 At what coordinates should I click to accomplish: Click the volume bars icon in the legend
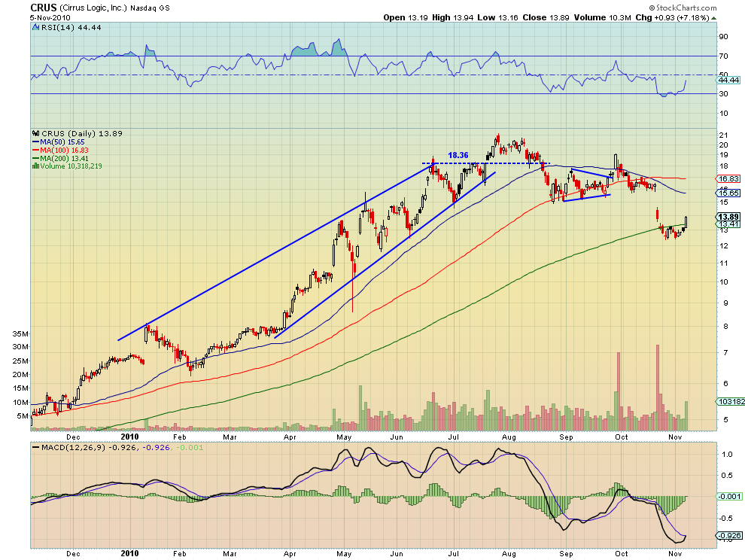(x=35, y=166)
